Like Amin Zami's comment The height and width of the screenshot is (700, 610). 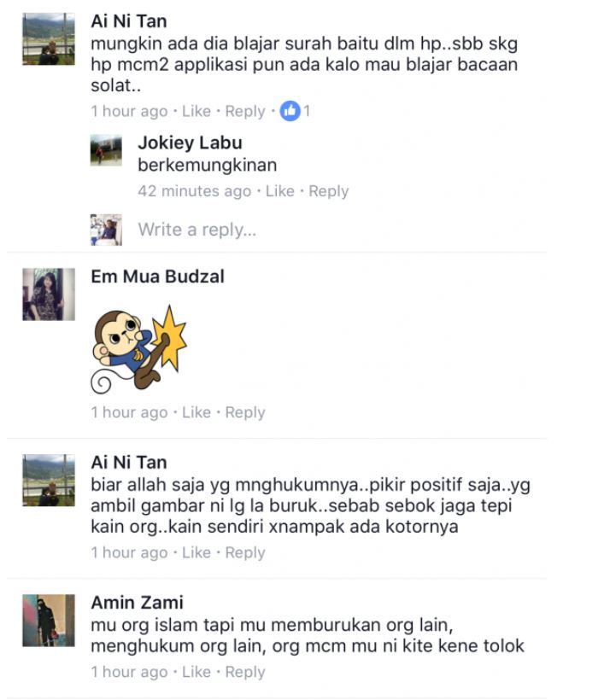click(x=196, y=672)
